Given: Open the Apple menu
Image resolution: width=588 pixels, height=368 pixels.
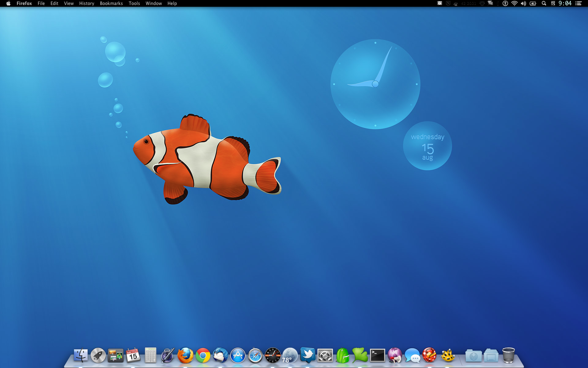Looking at the screenshot, I should point(8,3).
